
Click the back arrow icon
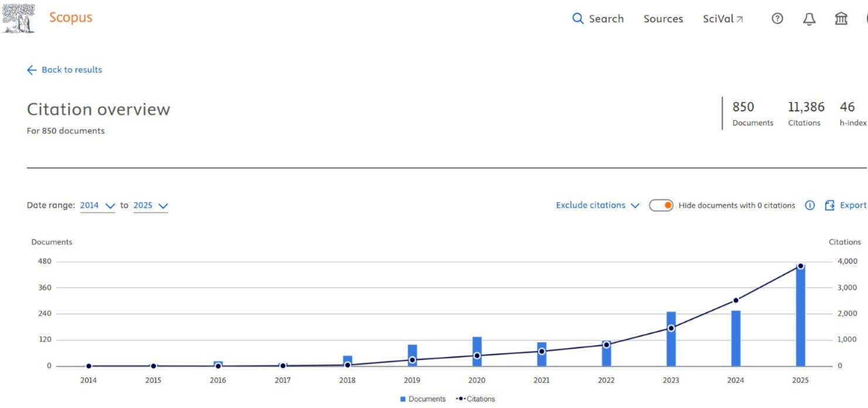32,70
